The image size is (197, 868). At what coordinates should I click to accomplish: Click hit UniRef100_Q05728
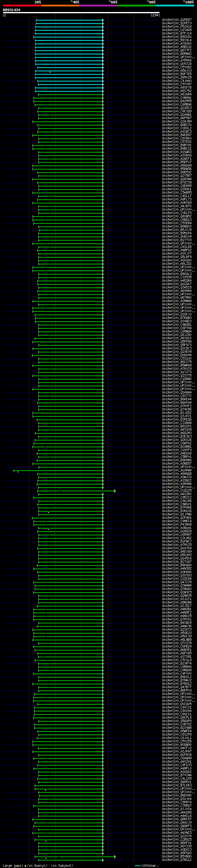click(177, 64)
